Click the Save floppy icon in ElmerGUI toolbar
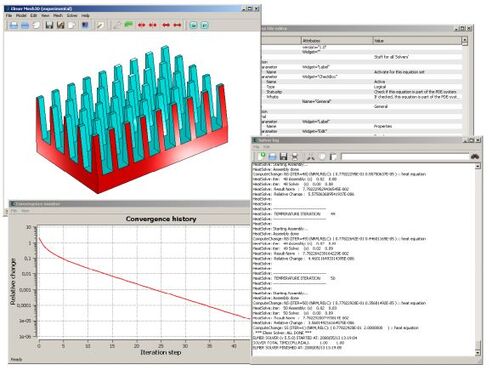The width and height of the screenshot is (492, 376). click(x=49, y=25)
